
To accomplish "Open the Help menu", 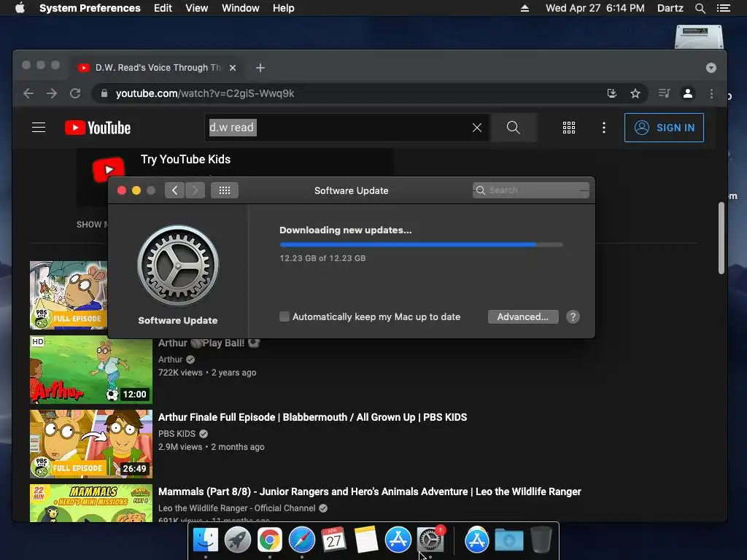I will [x=283, y=8].
